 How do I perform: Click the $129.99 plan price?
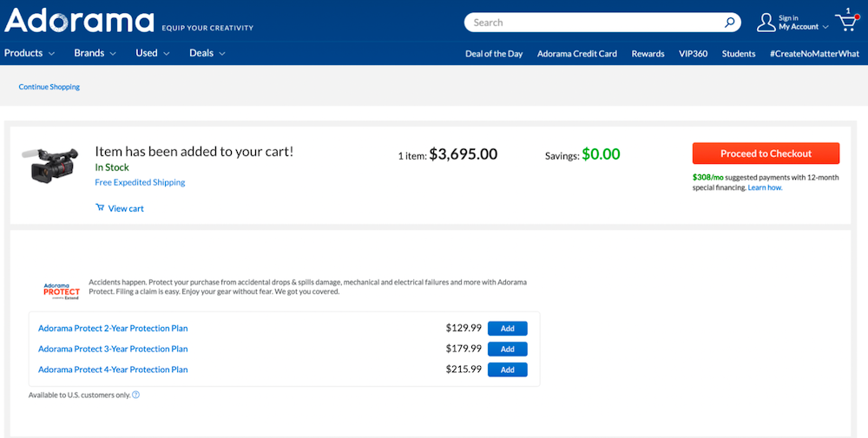pos(464,328)
